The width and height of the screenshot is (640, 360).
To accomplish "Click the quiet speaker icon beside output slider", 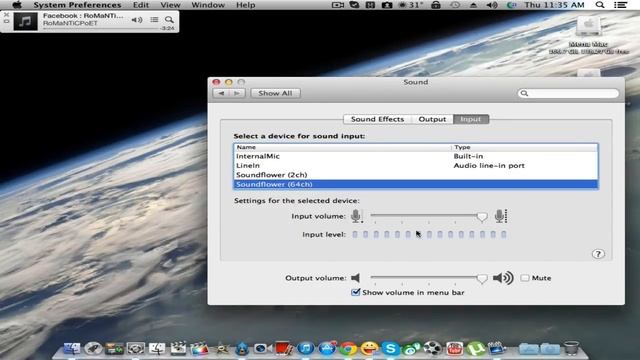I will 356,278.
